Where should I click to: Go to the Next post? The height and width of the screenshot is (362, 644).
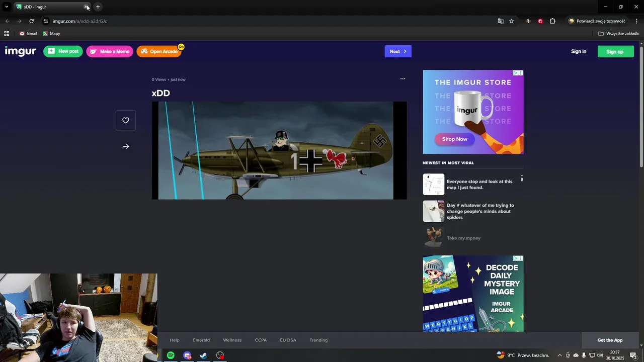[x=398, y=51]
